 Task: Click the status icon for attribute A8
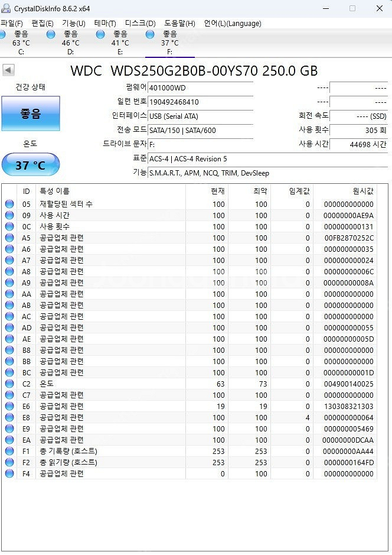pos(9,271)
